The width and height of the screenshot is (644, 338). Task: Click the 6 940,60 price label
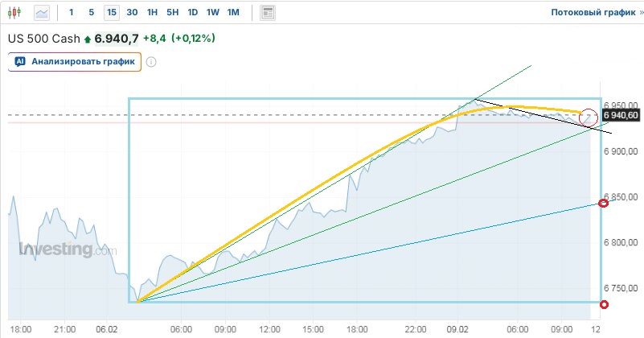[x=620, y=115]
